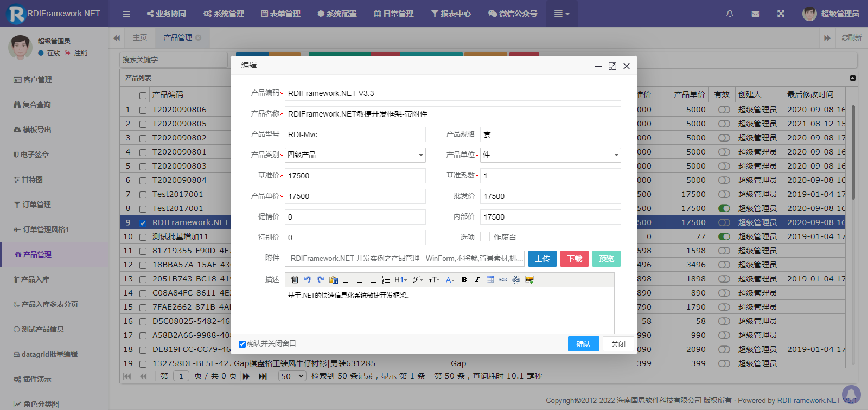Click the 刷新 refresh button
This screenshot has height=410, width=868.
852,37
